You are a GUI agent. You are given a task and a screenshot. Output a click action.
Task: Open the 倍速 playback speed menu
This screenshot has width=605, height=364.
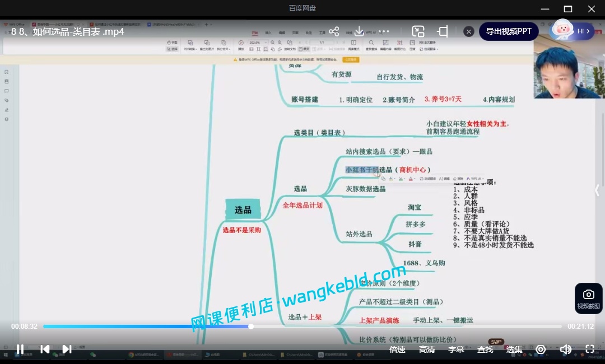(397, 349)
